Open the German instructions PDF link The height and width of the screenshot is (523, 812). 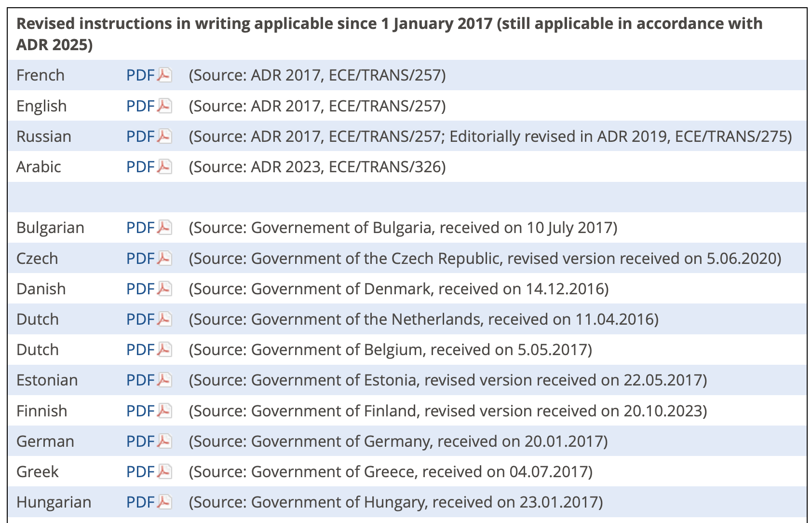140,441
